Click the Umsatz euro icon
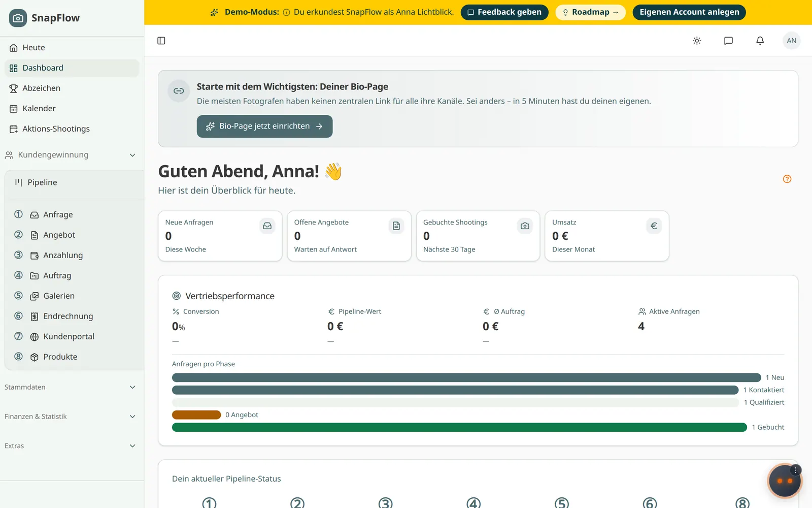The height and width of the screenshot is (508, 812). 654,226
